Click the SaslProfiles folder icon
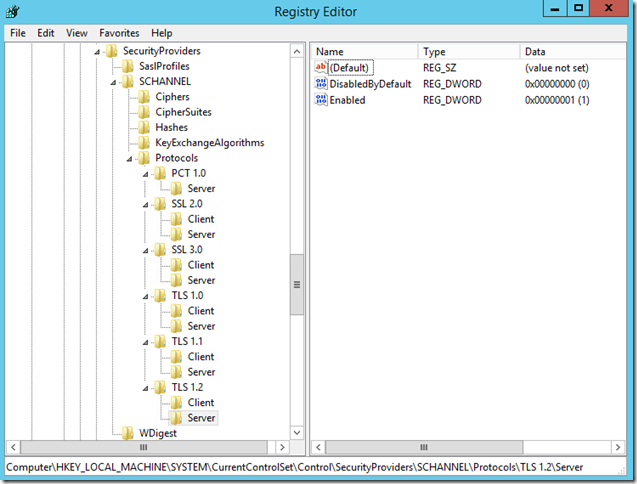The width and height of the screenshot is (637, 484). click(128, 66)
